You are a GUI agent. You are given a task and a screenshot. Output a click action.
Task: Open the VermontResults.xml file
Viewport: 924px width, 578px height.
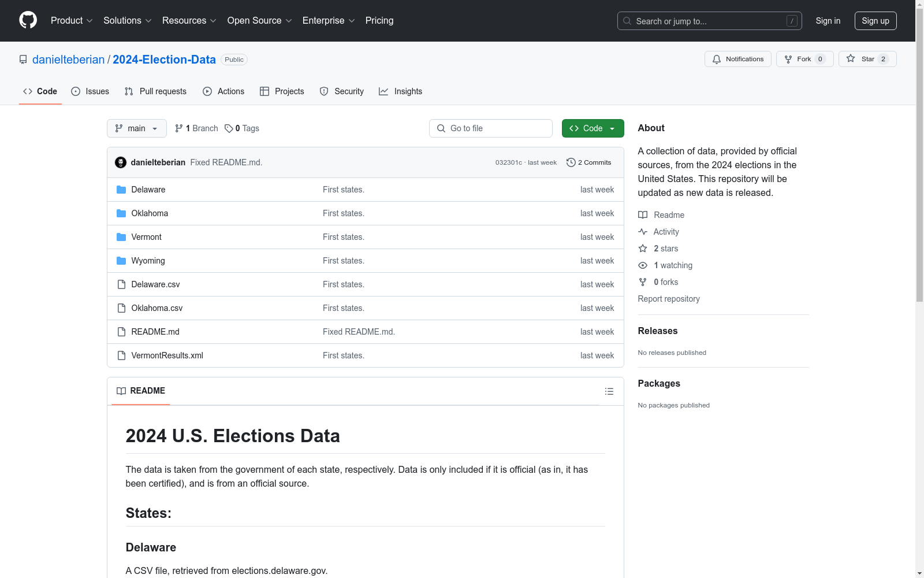coord(167,355)
